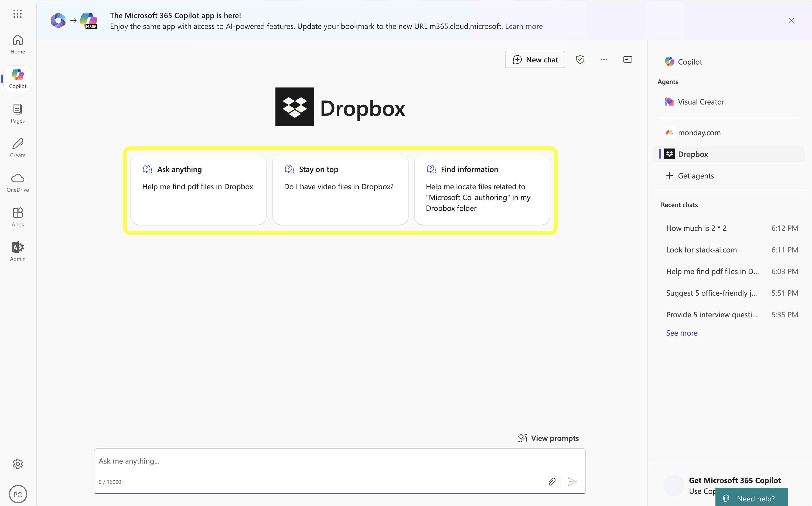Follow the Learn more banner link
The image size is (812, 506).
tap(524, 26)
